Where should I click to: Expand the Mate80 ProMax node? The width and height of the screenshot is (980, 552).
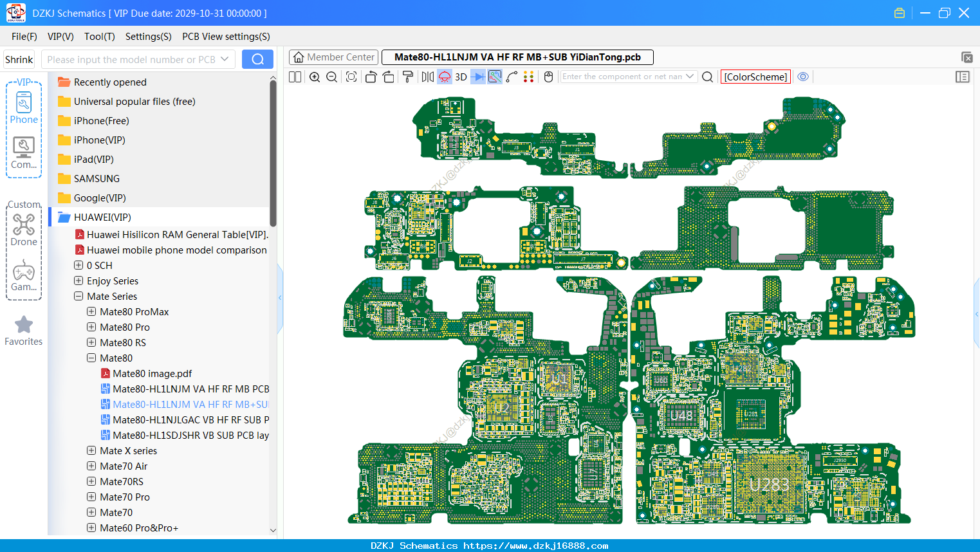(91, 311)
